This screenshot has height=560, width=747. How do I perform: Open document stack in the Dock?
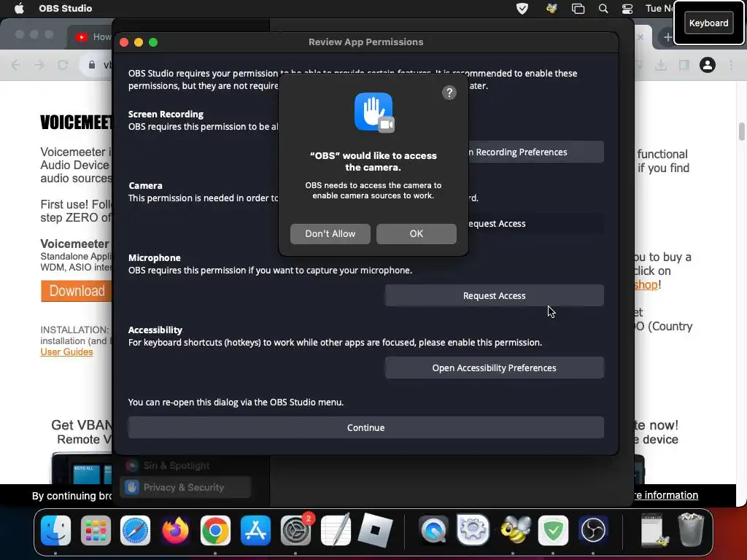point(653,529)
